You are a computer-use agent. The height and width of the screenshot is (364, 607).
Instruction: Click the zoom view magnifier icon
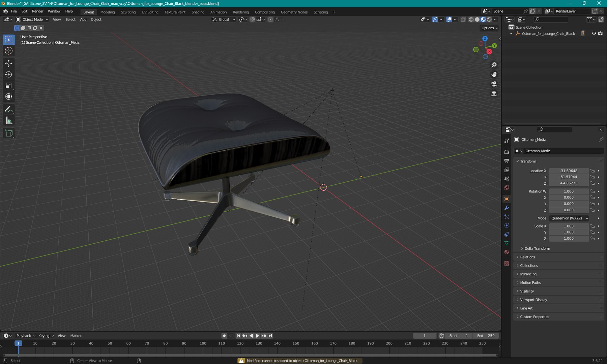click(x=494, y=65)
